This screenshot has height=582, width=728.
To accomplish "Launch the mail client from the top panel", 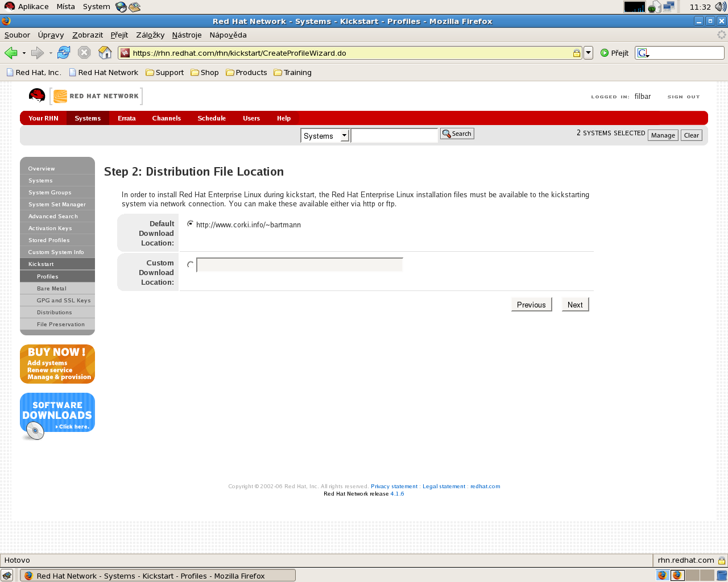I will [x=134, y=7].
